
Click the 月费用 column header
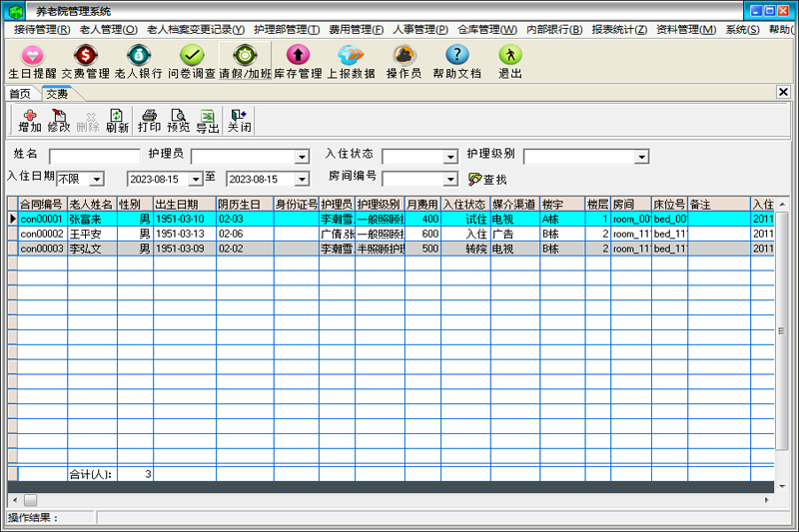(x=422, y=205)
